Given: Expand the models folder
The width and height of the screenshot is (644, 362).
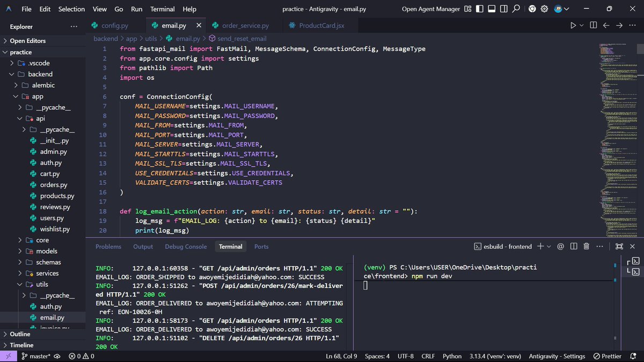Looking at the screenshot, I should point(43,251).
